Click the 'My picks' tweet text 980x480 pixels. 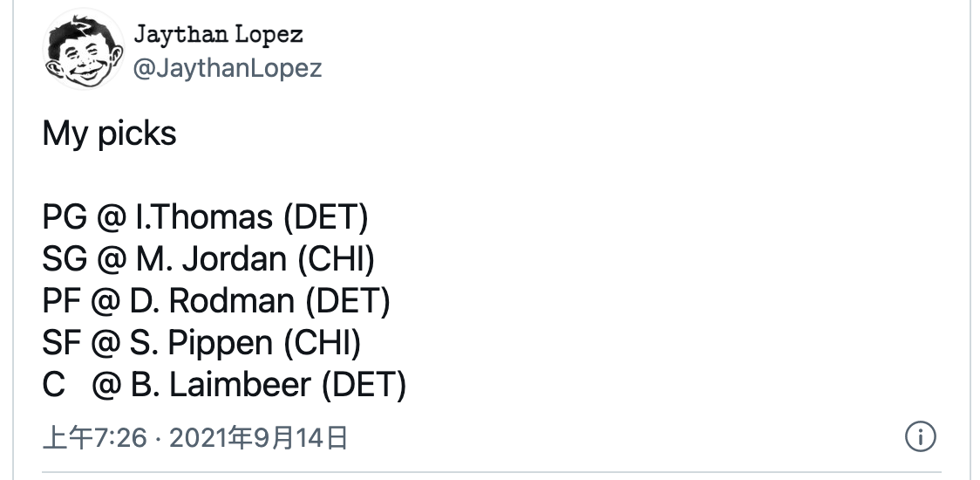(x=109, y=134)
